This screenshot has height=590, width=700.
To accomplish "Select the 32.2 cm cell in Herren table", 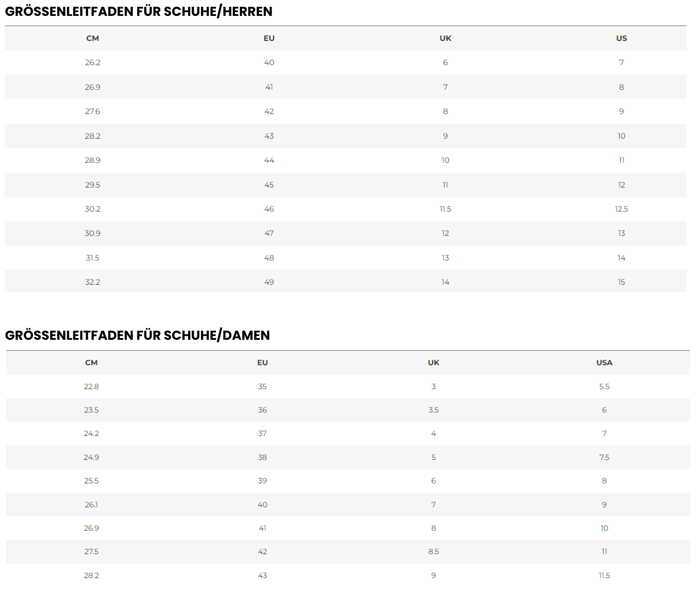I will coord(92,282).
